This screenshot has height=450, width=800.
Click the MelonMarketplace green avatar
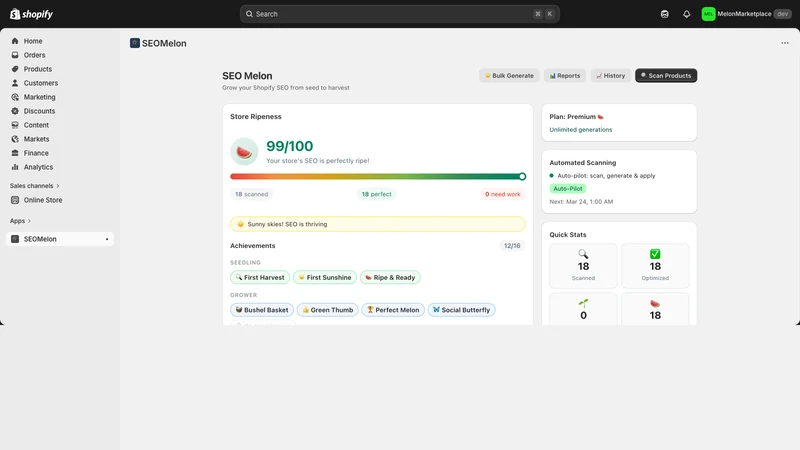click(x=708, y=14)
